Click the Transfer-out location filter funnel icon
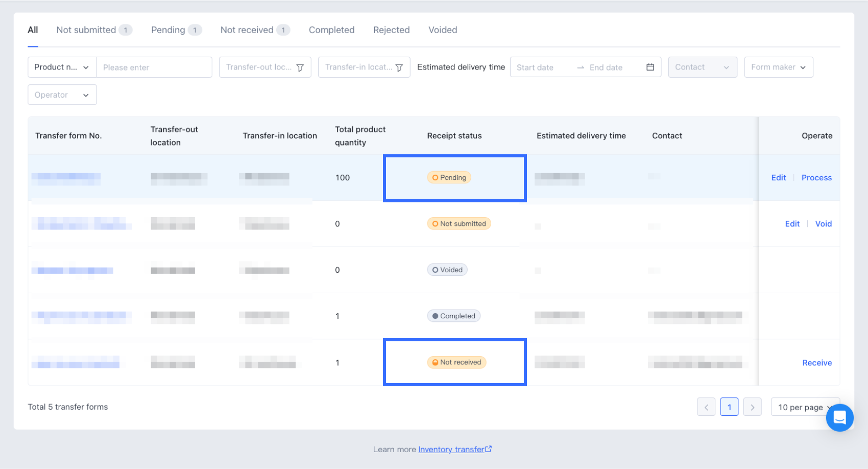The image size is (868, 469). pyautogui.click(x=300, y=67)
